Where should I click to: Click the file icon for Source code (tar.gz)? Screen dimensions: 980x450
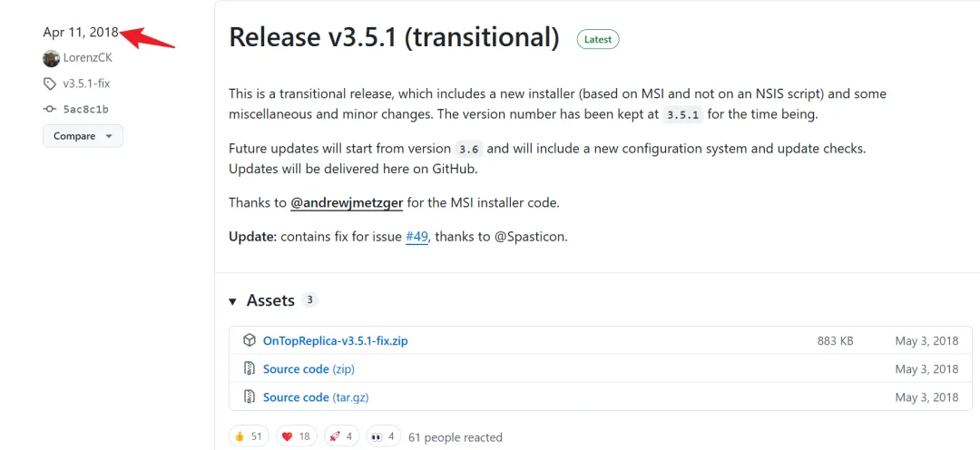click(250, 396)
